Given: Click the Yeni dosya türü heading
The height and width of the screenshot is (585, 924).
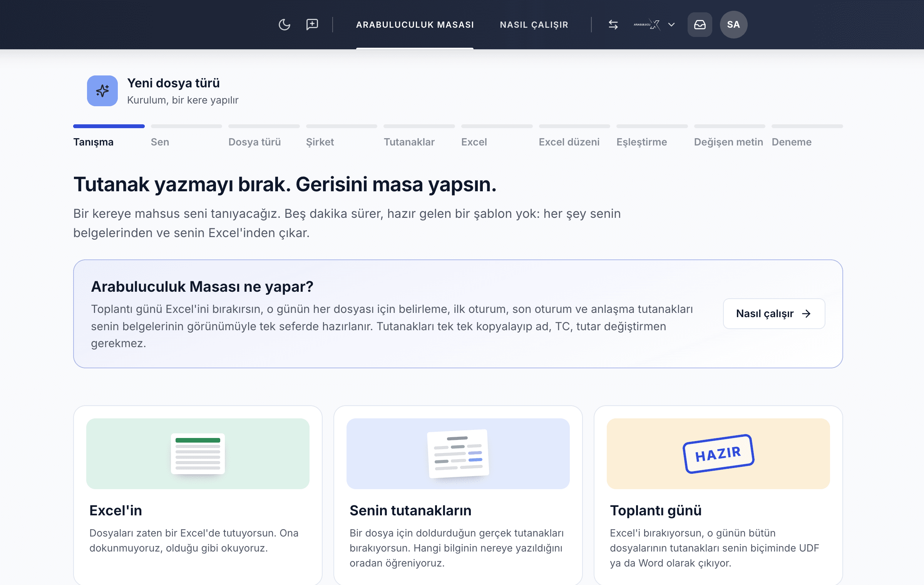Looking at the screenshot, I should pos(173,83).
